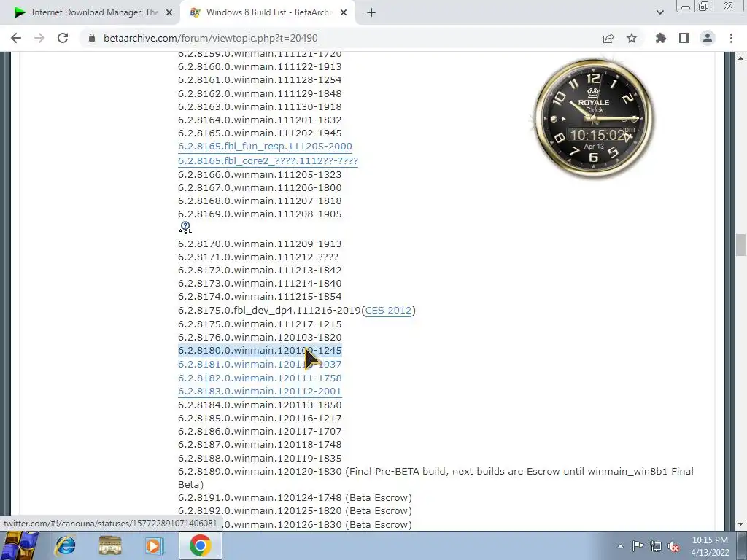Select text 6.2.8186.0.winmain.120117-1707
This screenshot has height=560, width=747.
260,432
